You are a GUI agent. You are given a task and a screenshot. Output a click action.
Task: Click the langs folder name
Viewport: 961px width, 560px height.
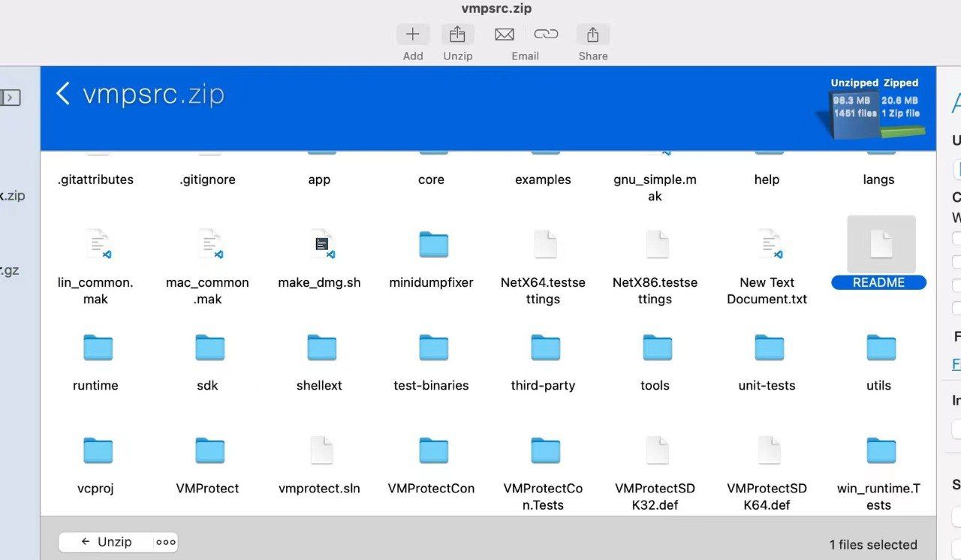pos(878,180)
